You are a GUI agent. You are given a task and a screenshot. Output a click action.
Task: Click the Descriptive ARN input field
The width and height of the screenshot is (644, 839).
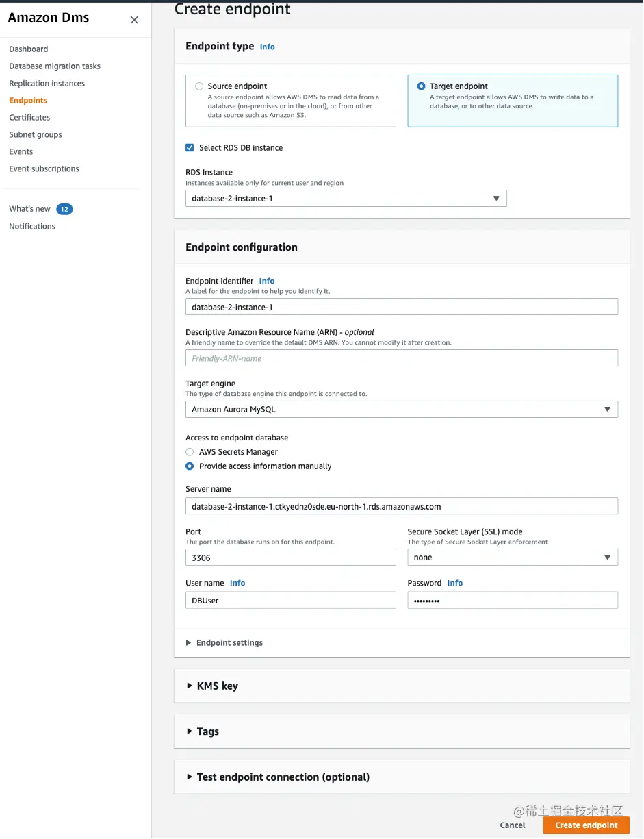(401, 358)
